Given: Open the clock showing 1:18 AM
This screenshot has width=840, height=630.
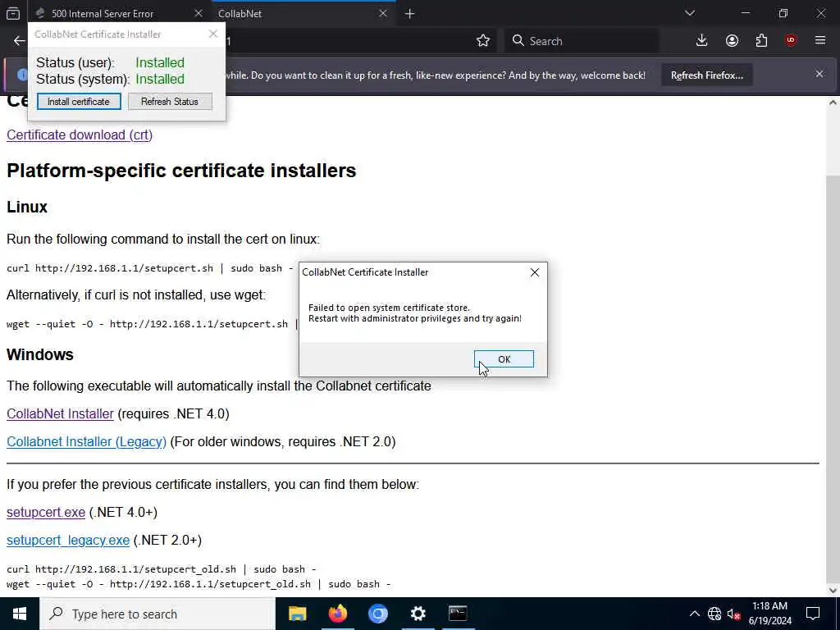Looking at the screenshot, I should tap(769, 614).
